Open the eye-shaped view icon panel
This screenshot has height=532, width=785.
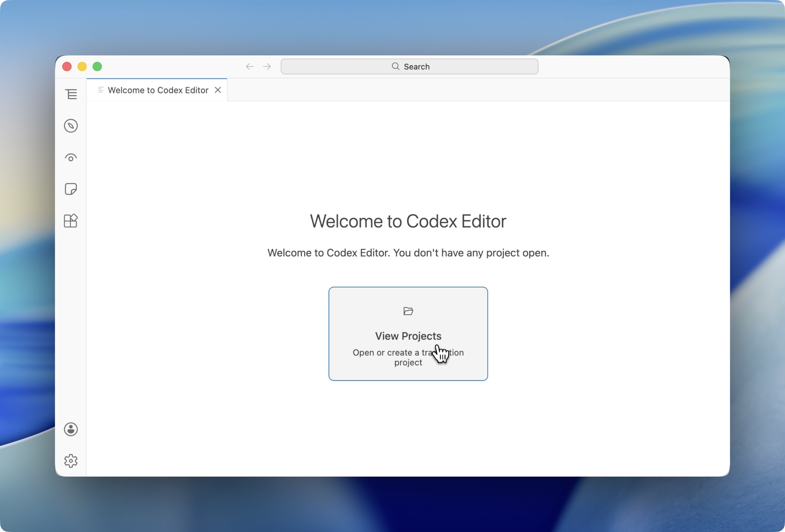point(71,158)
